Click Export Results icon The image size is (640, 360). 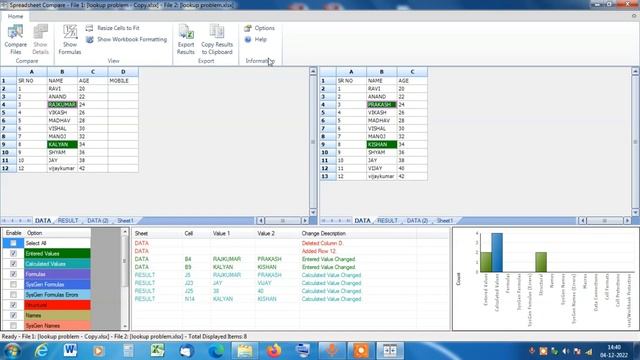point(186,40)
